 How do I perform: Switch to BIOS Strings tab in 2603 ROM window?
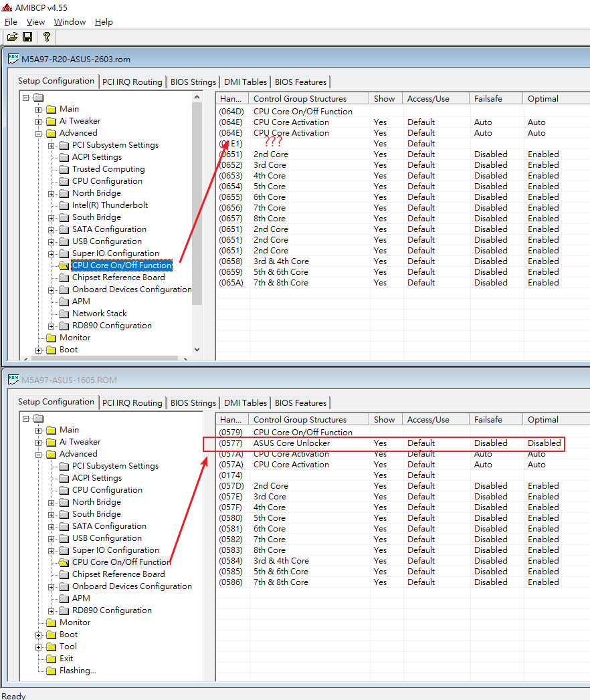point(193,82)
